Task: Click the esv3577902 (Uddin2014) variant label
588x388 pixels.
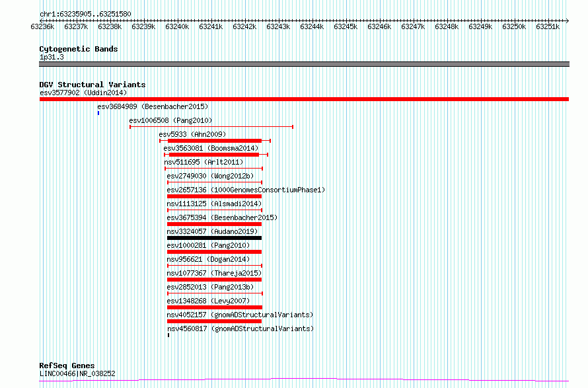Action: coord(83,93)
